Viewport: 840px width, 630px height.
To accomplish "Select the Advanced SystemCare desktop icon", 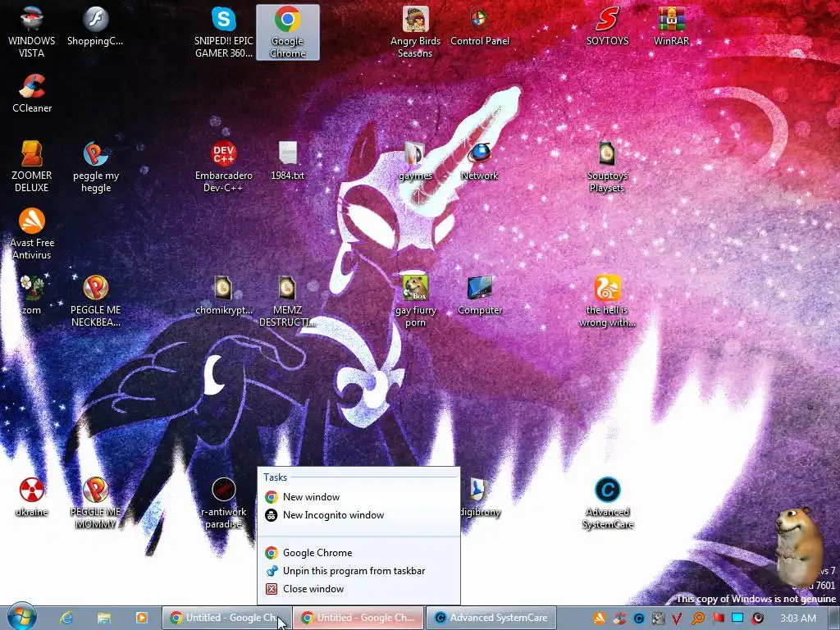I will (607, 503).
